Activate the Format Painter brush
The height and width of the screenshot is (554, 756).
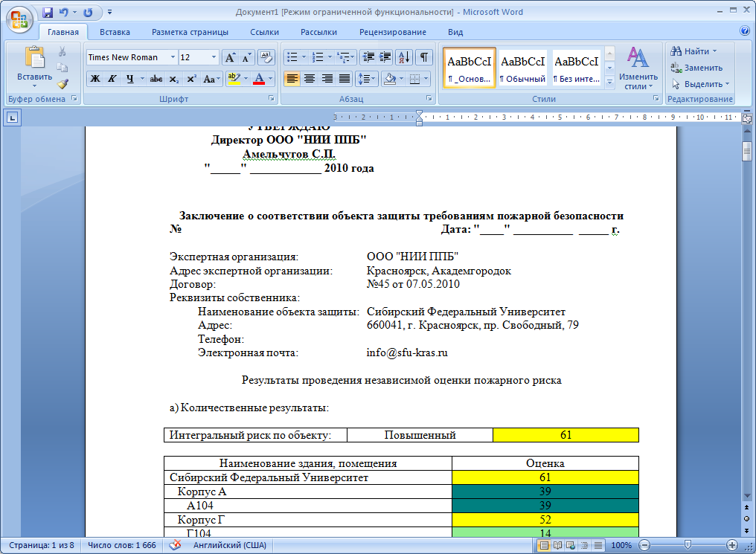pyautogui.click(x=63, y=84)
